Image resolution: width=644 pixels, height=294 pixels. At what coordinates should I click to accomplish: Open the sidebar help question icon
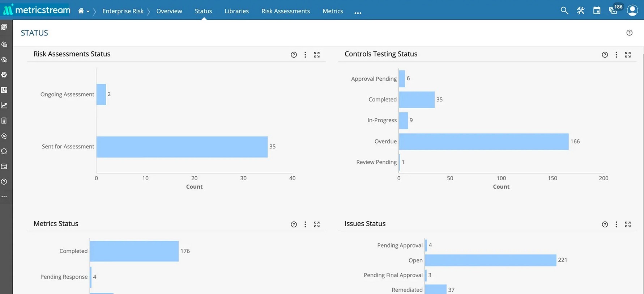tap(4, 182)
